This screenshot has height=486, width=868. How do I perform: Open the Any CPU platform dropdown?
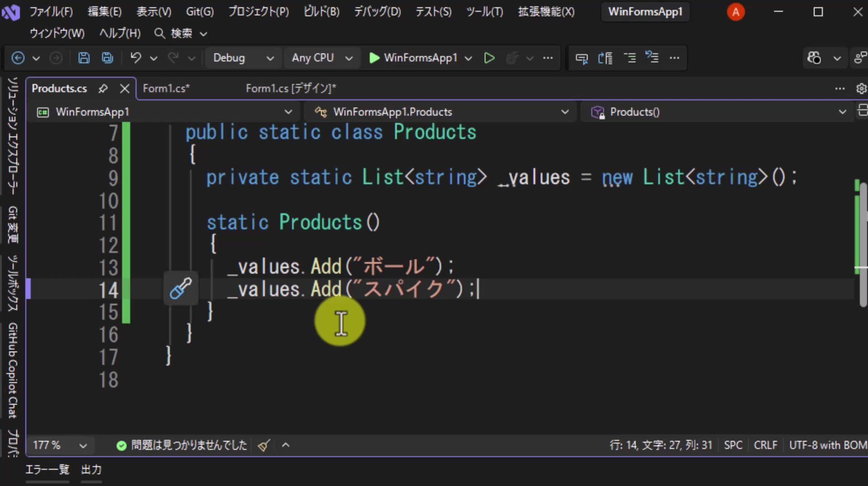pos(321,58)
